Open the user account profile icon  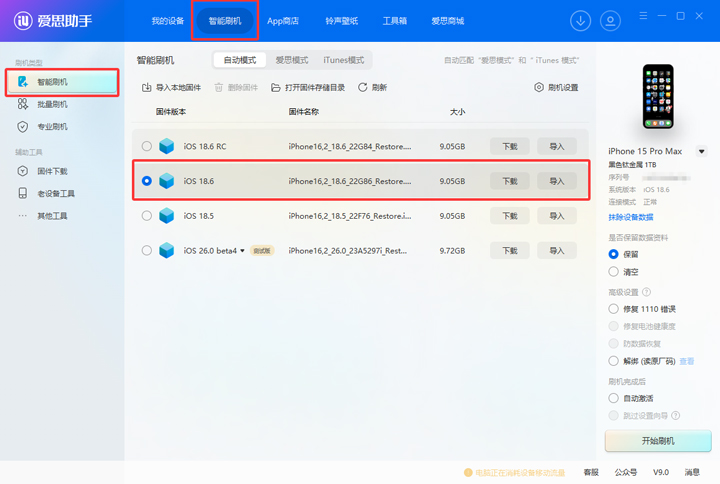(x=609, y=21)
